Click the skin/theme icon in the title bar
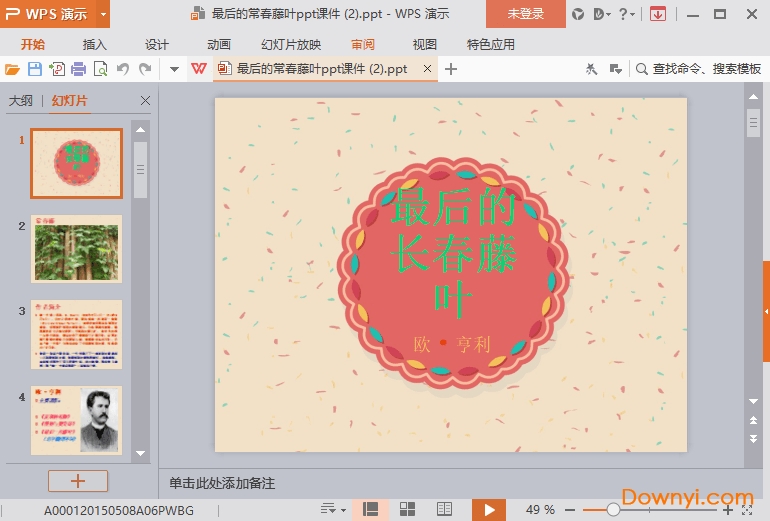Viewport: 770px width, 521px height. click(x=578, y=14)
